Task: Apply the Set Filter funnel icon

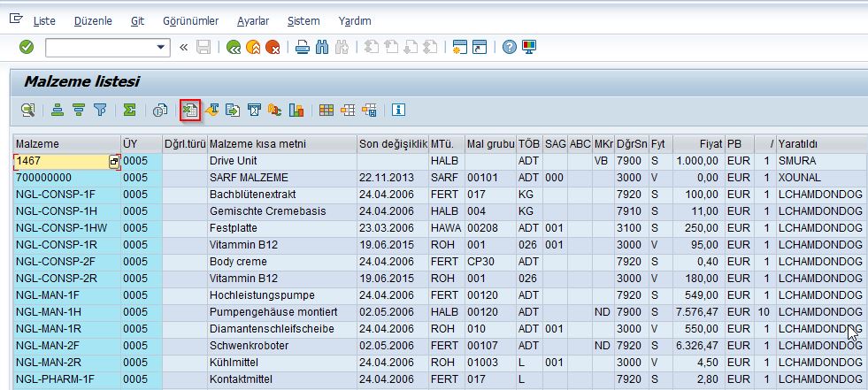Action: click(100, 110)
